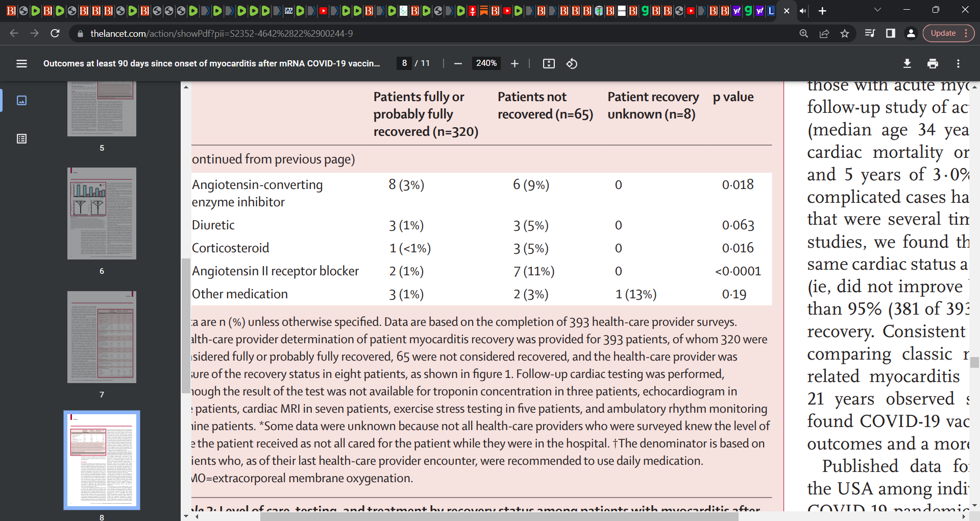The image size is (980, 521).
Task: Click the 'Patient recovery unknown (n=8)' header
Action: [653, 105]
